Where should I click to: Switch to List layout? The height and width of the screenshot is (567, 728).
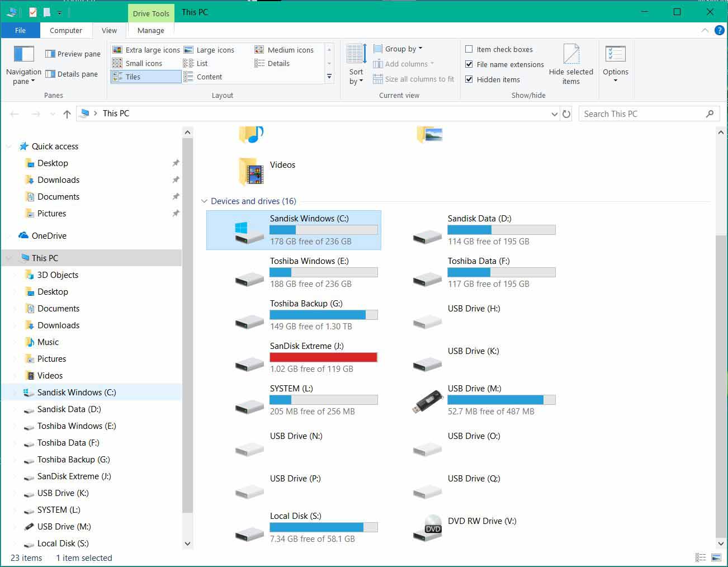(196, 63)
